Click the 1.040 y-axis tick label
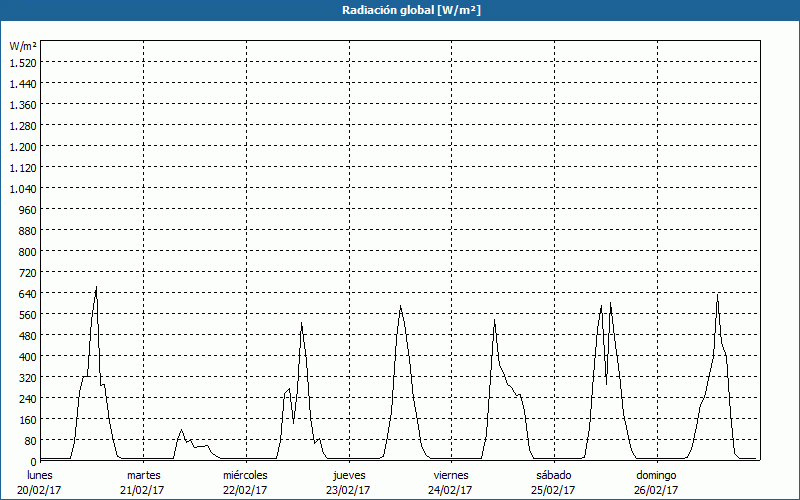The height and width of the screenshot is (500, 800). tap(22, 189)
